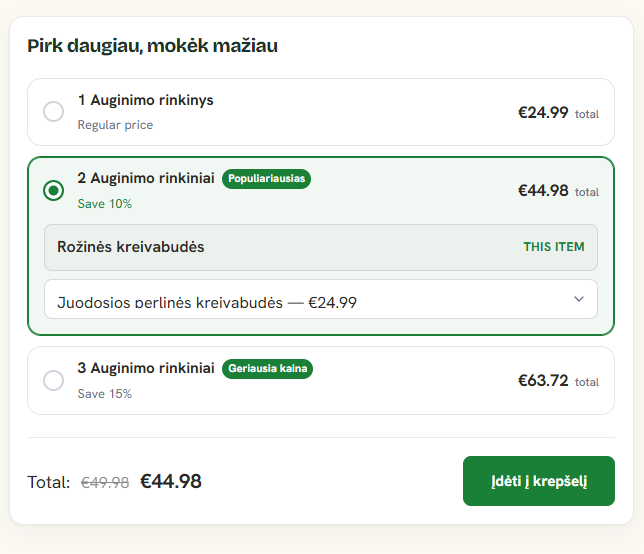Click the Populiariausias badge
Viewport: 644px width, 554px height.
click(x=267, y=179)
